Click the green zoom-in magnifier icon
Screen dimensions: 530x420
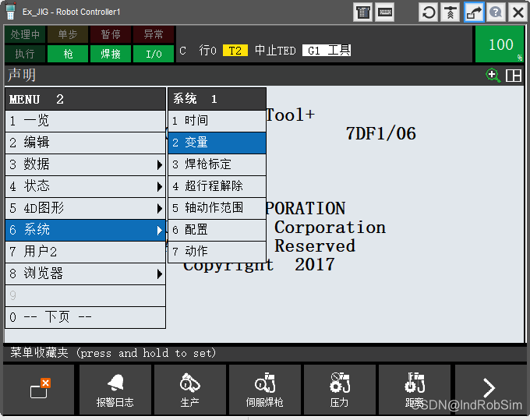(493, 76)
